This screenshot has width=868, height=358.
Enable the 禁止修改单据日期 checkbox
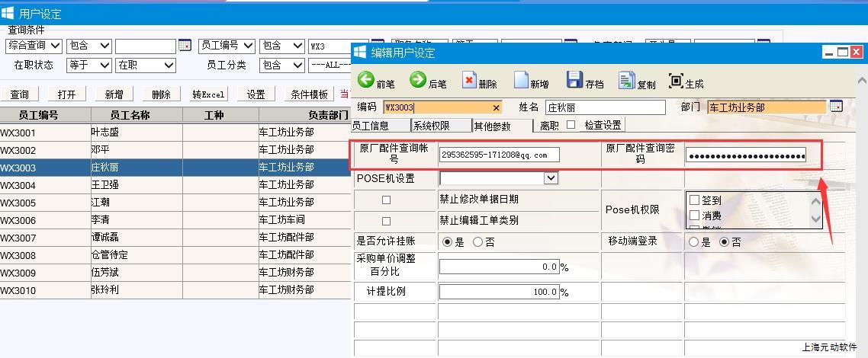[386, 200]
